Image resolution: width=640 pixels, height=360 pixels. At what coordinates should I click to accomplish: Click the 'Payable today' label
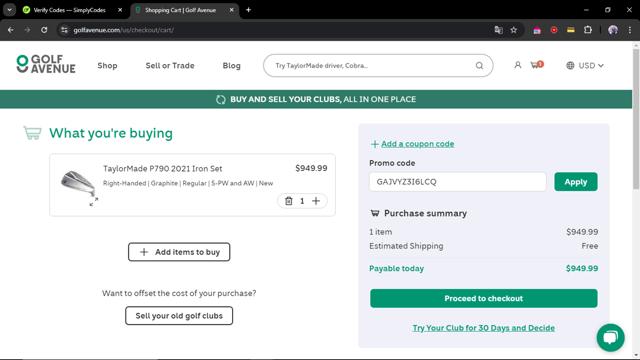point(396,269)
